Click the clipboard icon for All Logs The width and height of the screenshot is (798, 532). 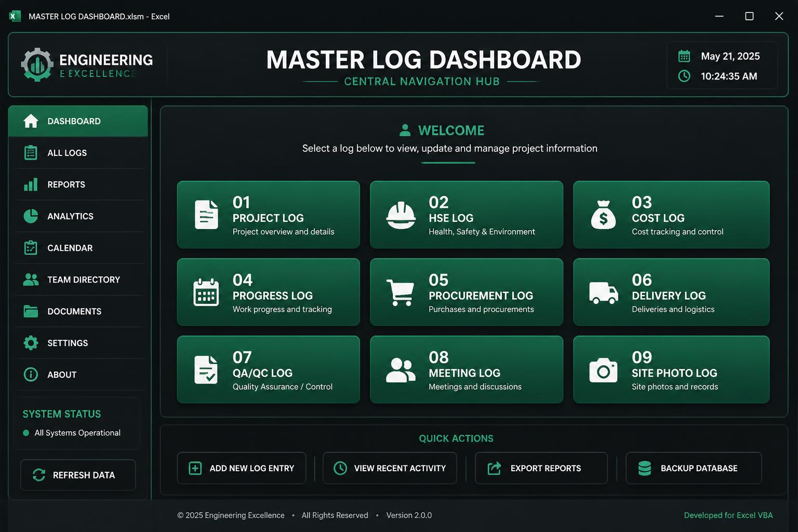[31, 153]
